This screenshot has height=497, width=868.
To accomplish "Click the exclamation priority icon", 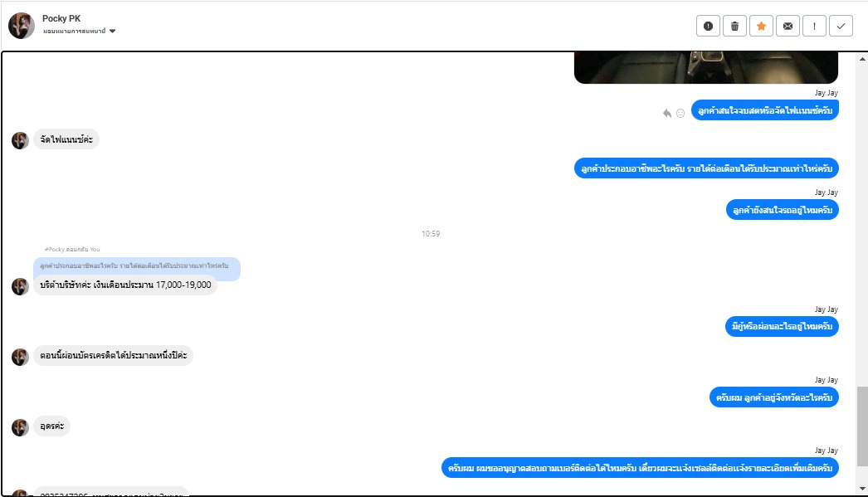I will [814, 26].
